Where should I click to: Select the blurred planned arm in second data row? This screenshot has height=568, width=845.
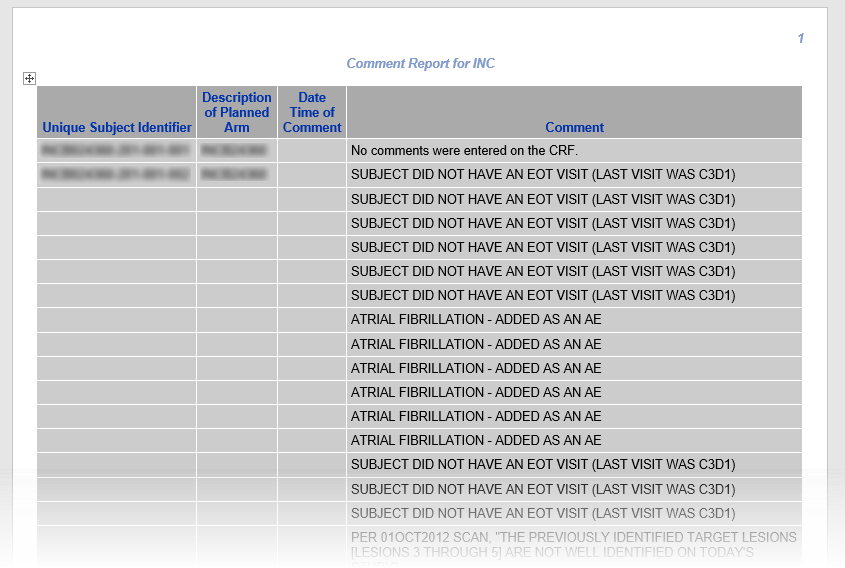coord(234,175)
